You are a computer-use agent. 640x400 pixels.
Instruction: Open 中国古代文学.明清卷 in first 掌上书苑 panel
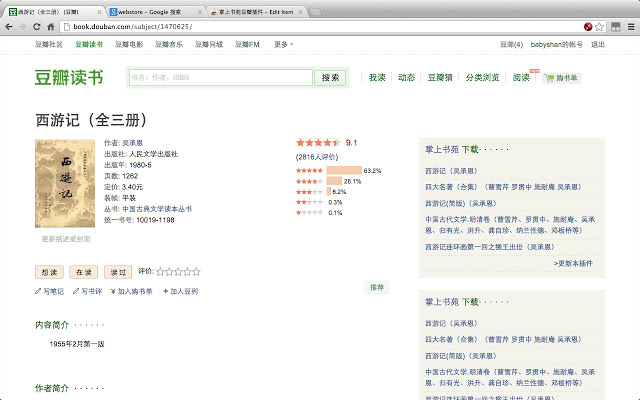click(x=510, y=225)
